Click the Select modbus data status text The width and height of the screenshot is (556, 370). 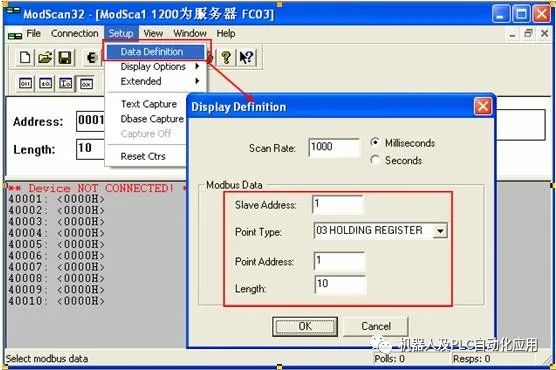(x=47, y=359)
